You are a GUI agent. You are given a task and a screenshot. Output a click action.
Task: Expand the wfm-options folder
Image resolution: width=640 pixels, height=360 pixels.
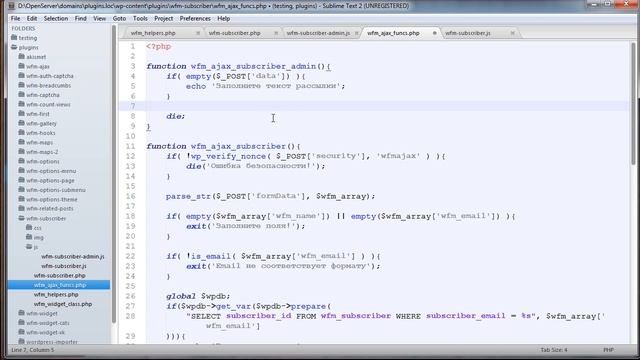pyautogui.click(x=22, y=161)
